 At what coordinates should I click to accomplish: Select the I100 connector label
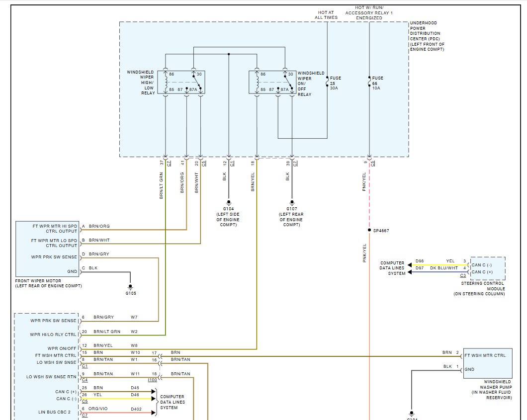(x=153, y=380)
